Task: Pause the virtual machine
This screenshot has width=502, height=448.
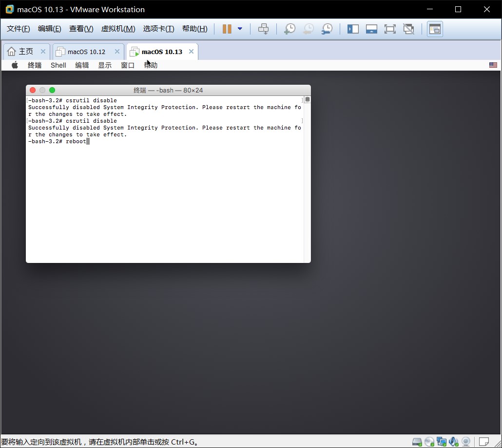Action: coord(227,29)
